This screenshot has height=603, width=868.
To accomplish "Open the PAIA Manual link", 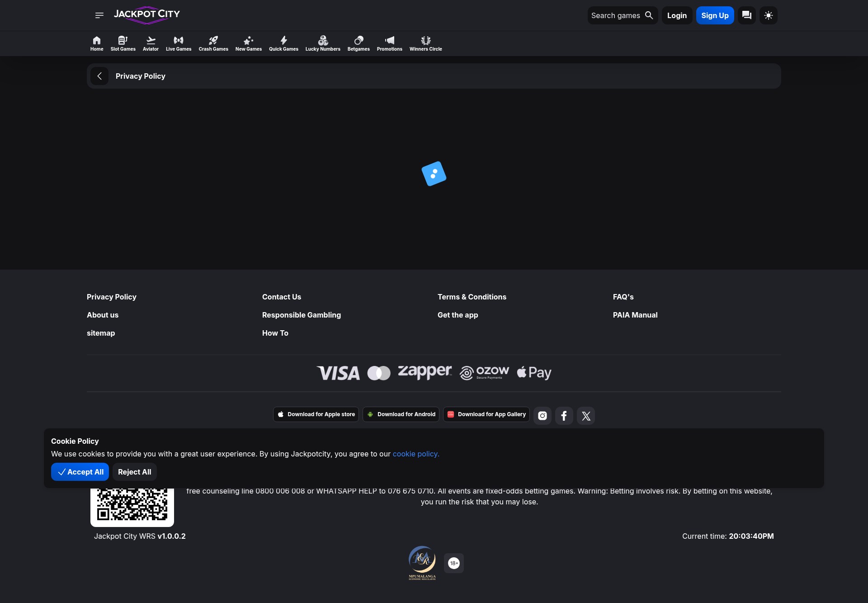I will pos(635,315).
